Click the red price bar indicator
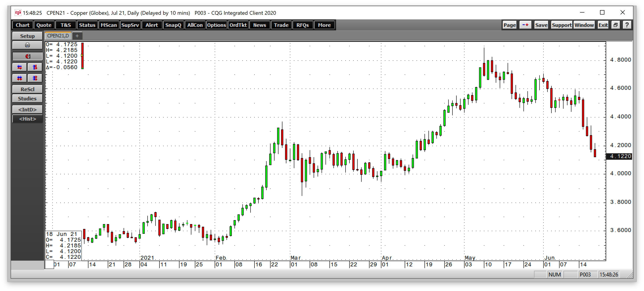This screenshot has width=644, height=291. pyautogui.click(x=82, y=56)
